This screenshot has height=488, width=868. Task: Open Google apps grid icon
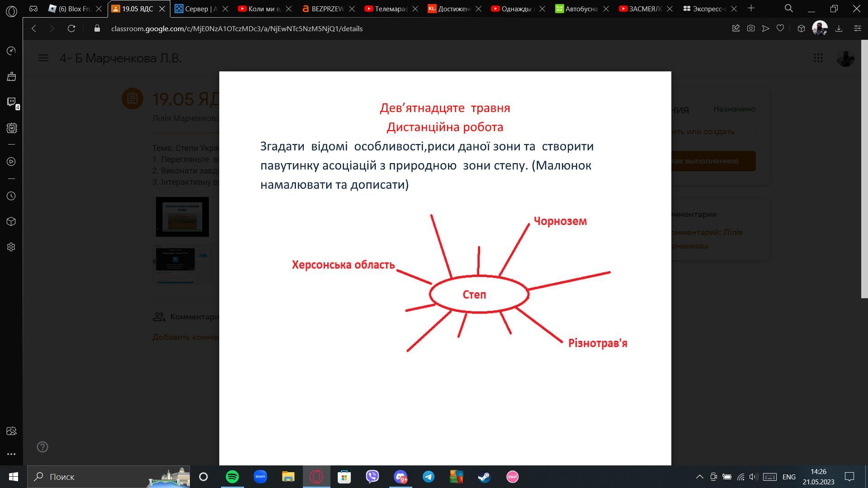818,58
